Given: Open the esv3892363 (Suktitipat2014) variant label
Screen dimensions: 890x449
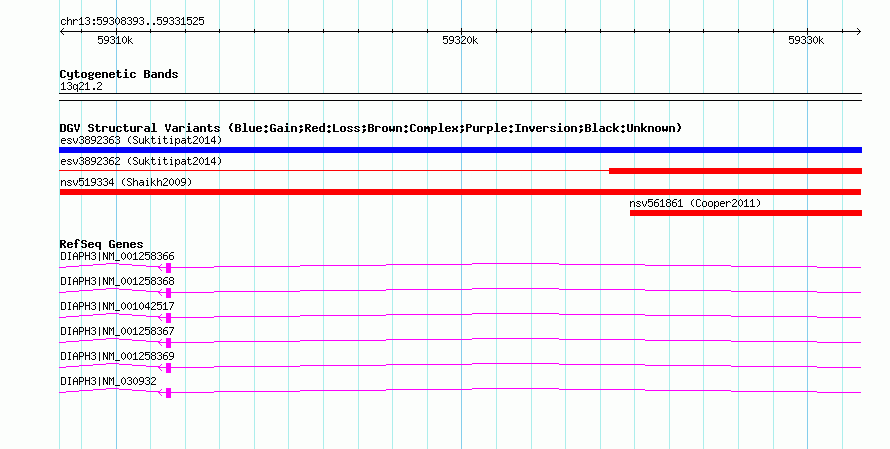Looking at the screenshot, I should pos(141,140).
